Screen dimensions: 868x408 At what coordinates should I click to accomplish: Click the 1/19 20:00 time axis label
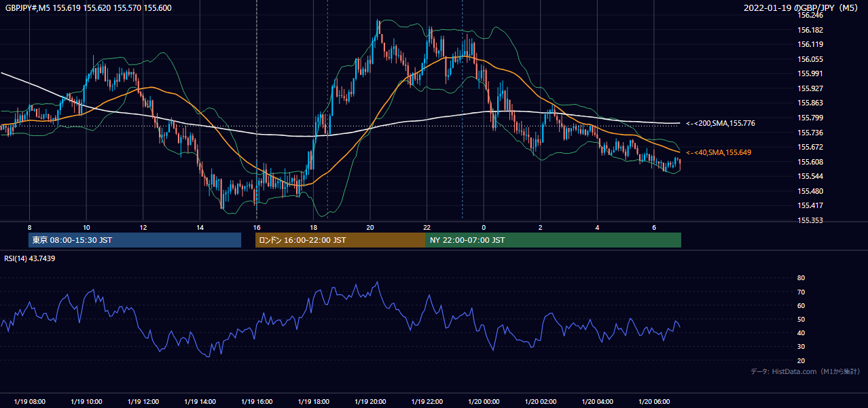click(369, 402)
